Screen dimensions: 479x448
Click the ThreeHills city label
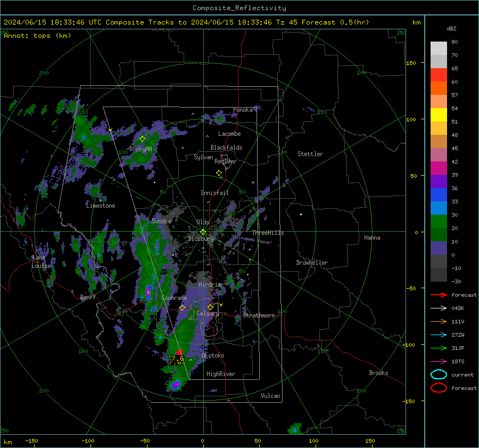pyautogui.click(x=268, y=233)
